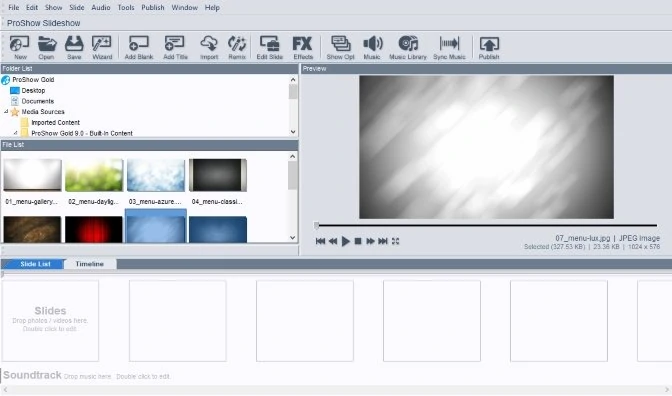Click the File List scroll down arrow
The height and width of the screenshot is (396, 672).
click(x=293, y=237)
